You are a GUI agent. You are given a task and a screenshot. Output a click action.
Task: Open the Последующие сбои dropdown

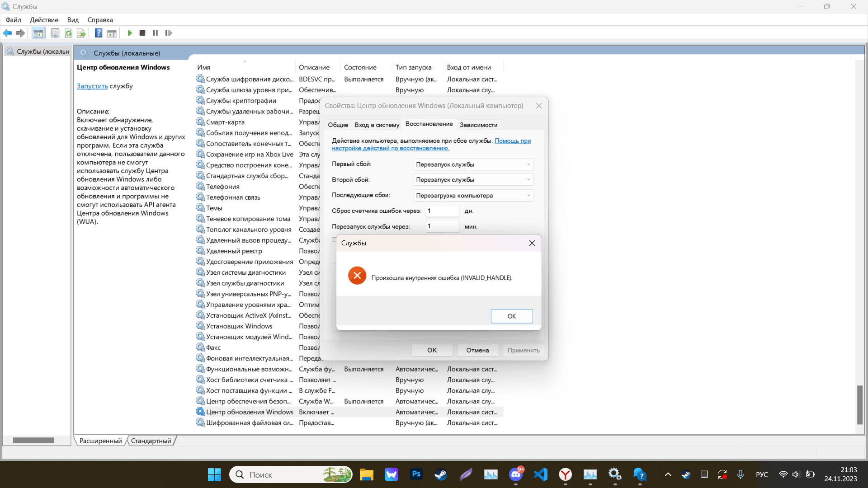(x=473, y=196)
